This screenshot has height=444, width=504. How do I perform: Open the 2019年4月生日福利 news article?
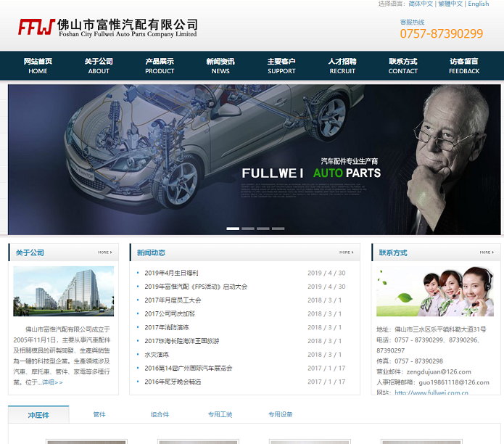coord(171,274)
